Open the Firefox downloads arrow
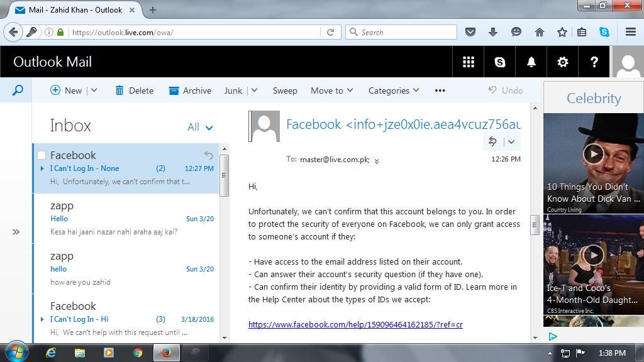 (x=493, y=32)
